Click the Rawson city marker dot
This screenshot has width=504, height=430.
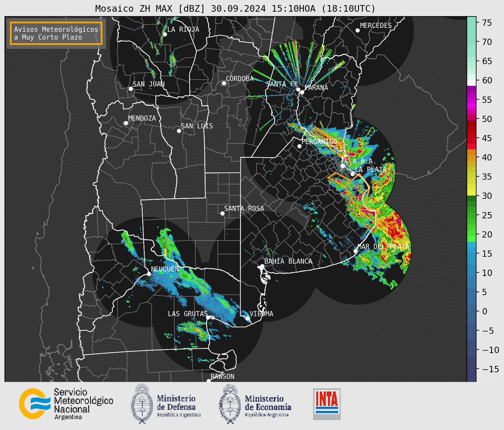click(209, 381)
